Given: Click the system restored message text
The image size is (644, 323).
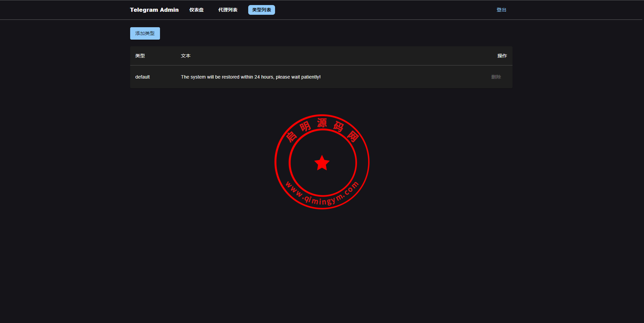Looking at the screenshot, I should tap(251, 77).
